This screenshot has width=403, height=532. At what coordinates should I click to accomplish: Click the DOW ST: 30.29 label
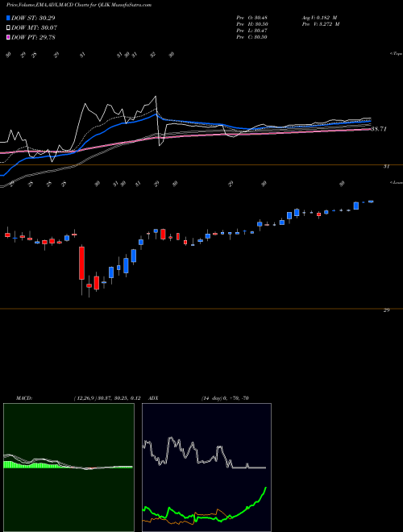click(33, 18)
